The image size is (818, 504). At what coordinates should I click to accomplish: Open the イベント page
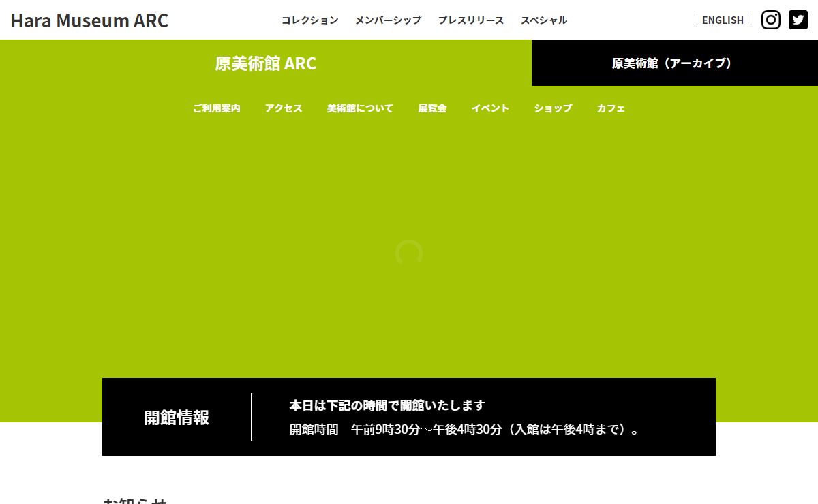point(490,108)
